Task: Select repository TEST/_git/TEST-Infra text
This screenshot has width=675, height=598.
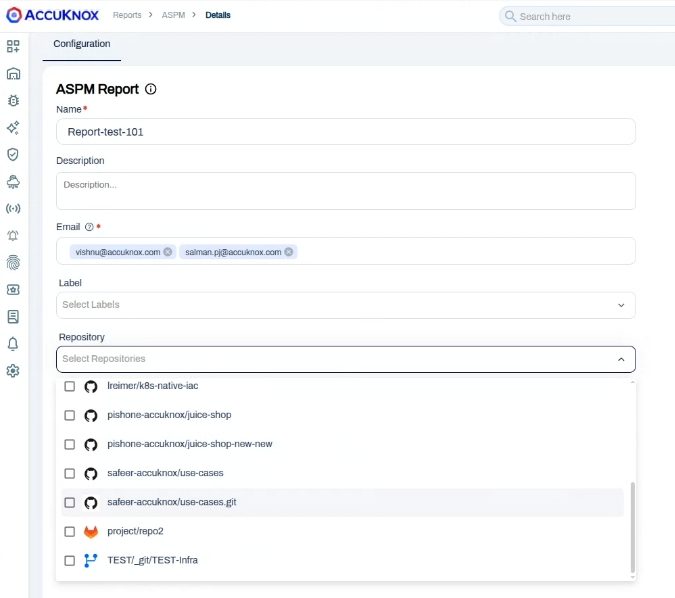Action: click(x=152, y=560)
